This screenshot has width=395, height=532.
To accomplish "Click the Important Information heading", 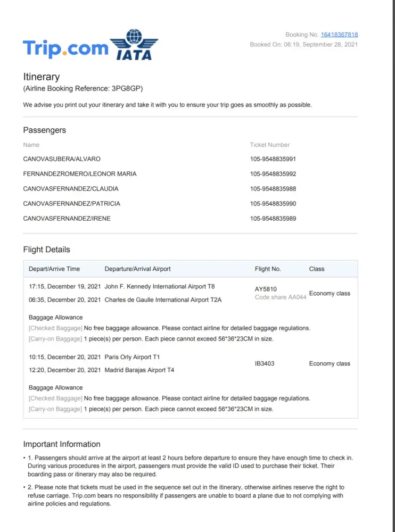I will (62, 444).
